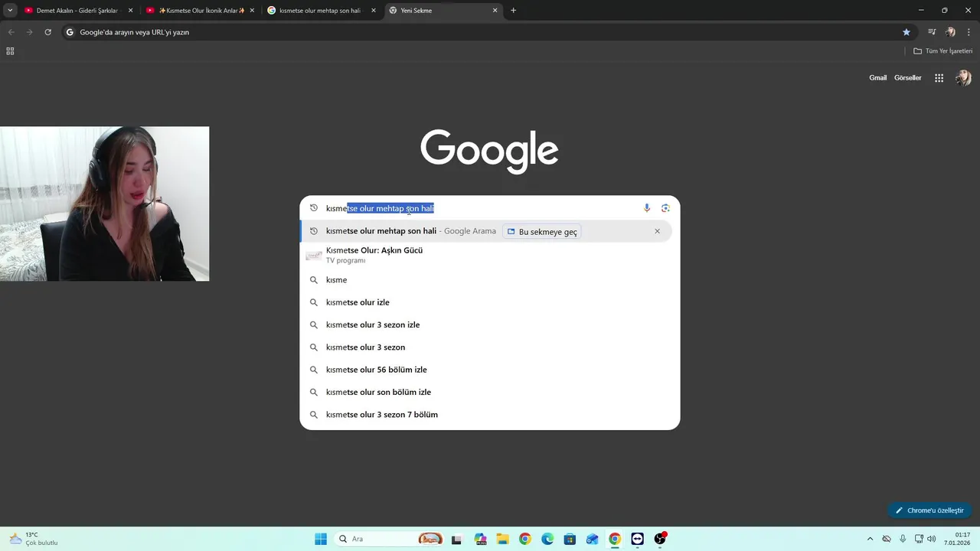Open Microsoft Store from taskbar
The image size is (980, 551).
coord(570,539)
